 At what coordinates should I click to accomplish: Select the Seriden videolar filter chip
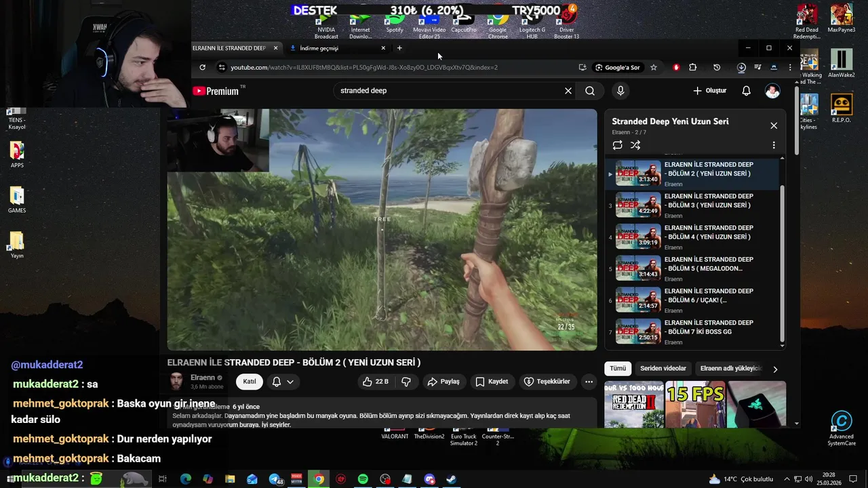coord(663,369)
